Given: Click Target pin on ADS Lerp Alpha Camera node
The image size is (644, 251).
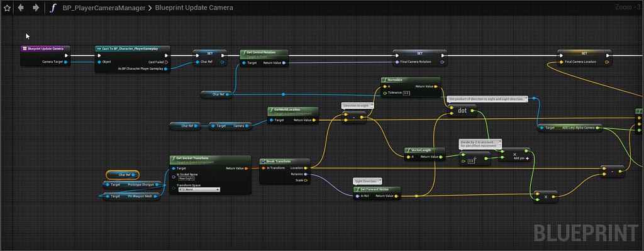Looking at the screenshot, I should (541, 128).
